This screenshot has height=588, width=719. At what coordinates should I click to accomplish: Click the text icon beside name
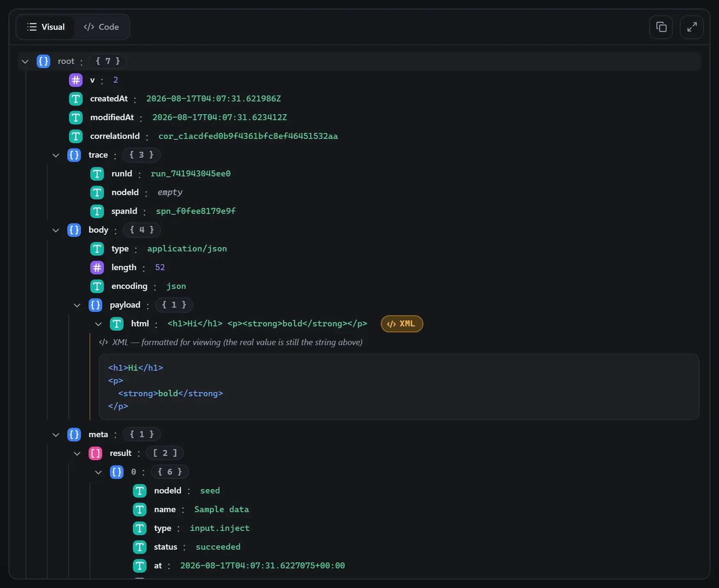coord(140,510)
